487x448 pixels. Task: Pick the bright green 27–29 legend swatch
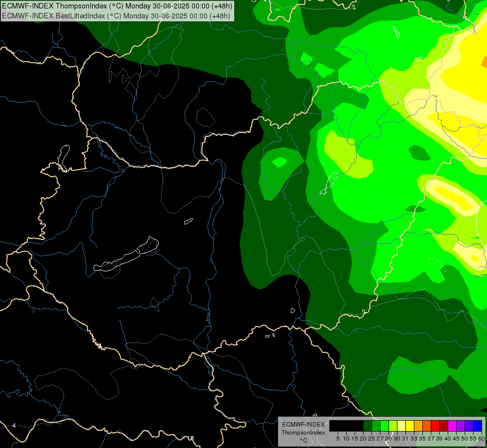point(385,426)
